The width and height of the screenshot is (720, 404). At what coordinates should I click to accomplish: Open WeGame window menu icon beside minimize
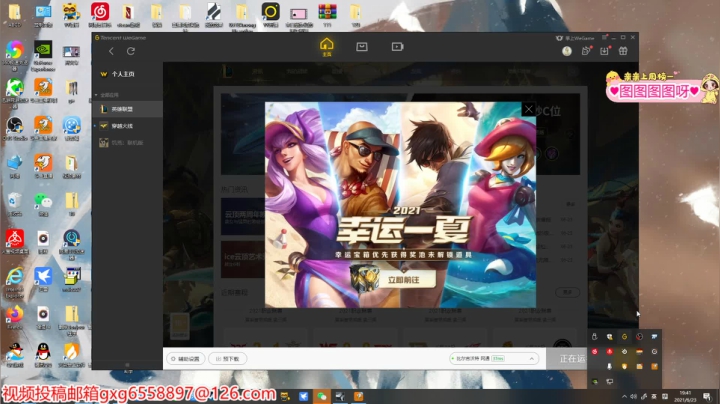[604, 37]
